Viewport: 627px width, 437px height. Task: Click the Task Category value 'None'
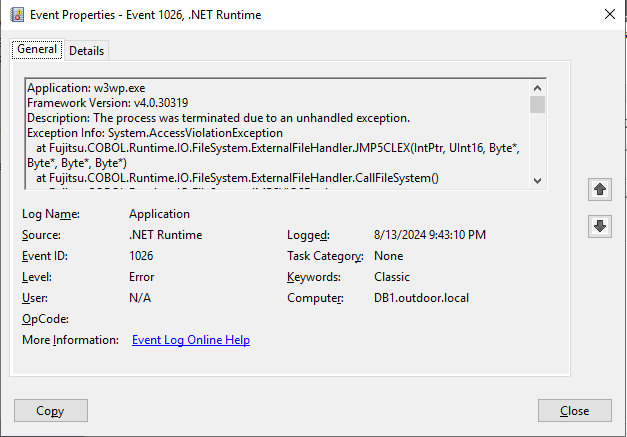tap(388, 256)
